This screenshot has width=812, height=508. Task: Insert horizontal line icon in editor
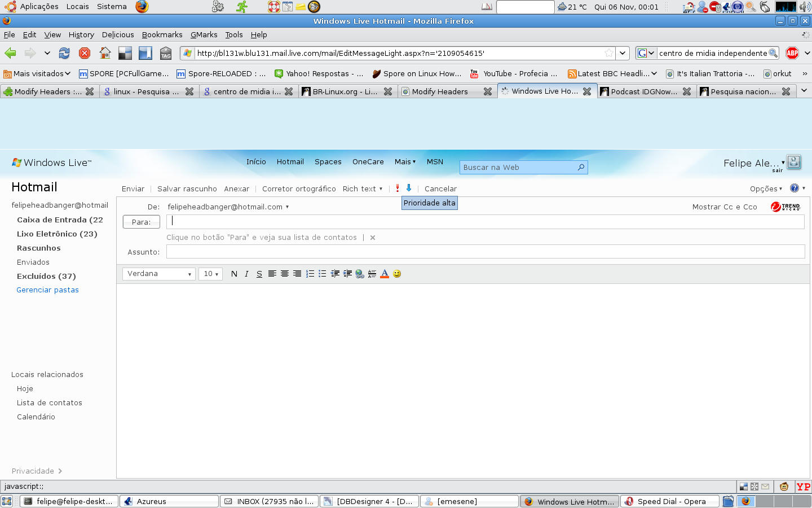click(372, 274)
